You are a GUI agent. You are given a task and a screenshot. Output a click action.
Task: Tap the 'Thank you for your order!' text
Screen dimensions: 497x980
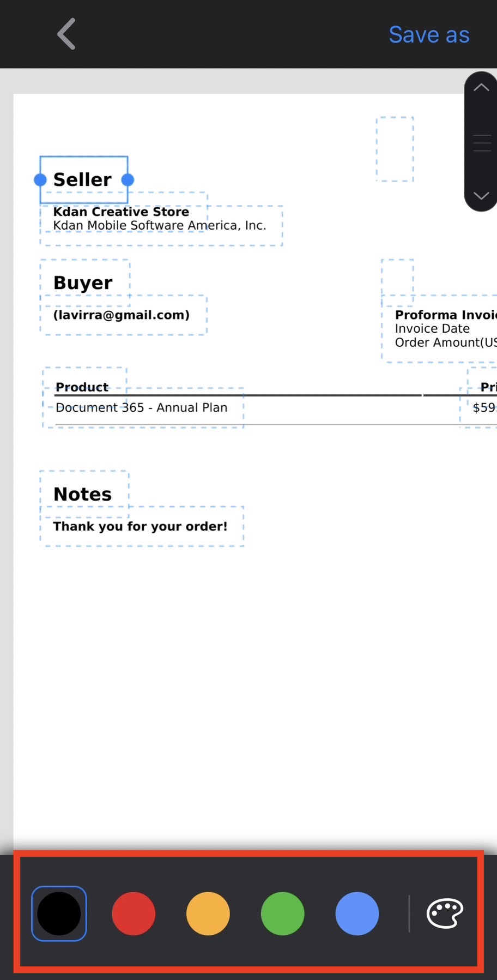point(142,526)
